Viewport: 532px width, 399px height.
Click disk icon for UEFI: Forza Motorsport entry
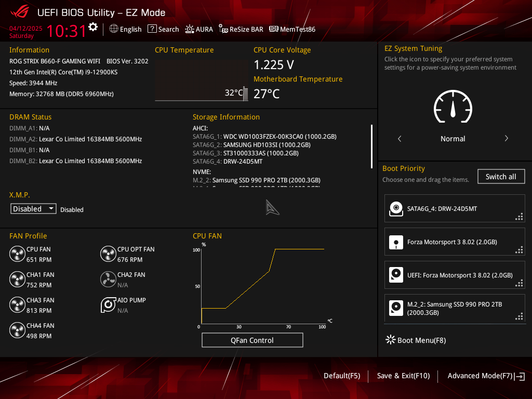[396, 275]
